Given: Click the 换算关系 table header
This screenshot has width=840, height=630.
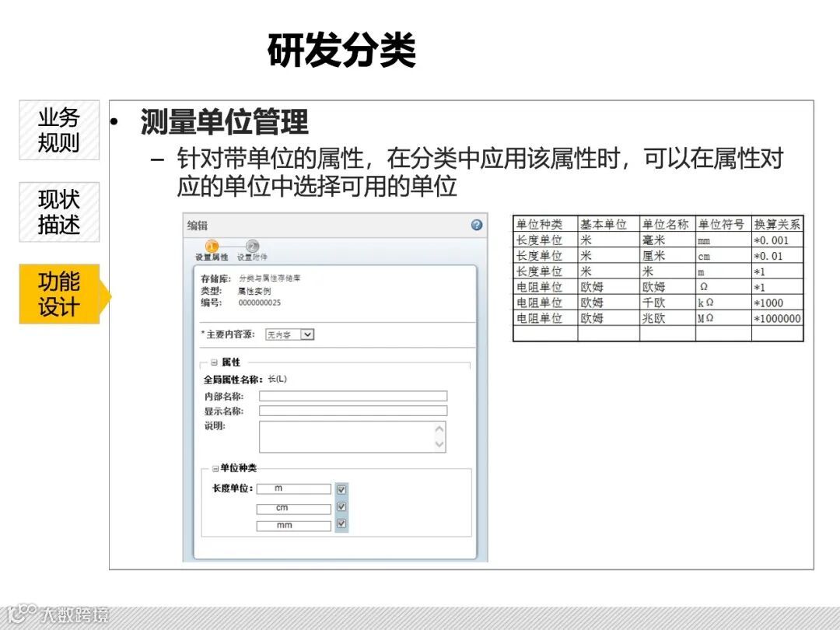Looking at the screenshot, I should click(777, 224).
